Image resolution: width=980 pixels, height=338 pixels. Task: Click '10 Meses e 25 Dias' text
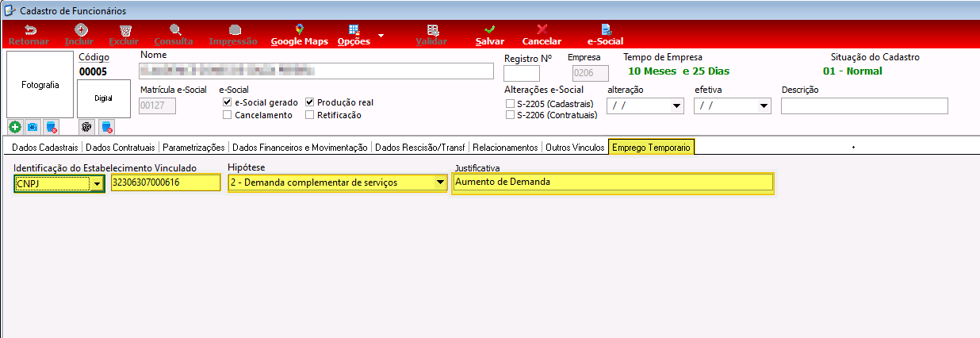pos(679,71)
